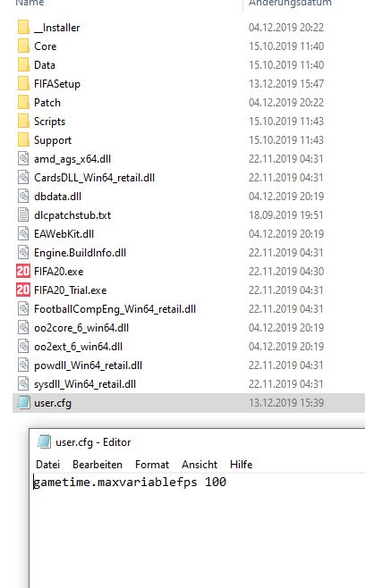Select the user.cfg file icon in list

pos(23,402)
